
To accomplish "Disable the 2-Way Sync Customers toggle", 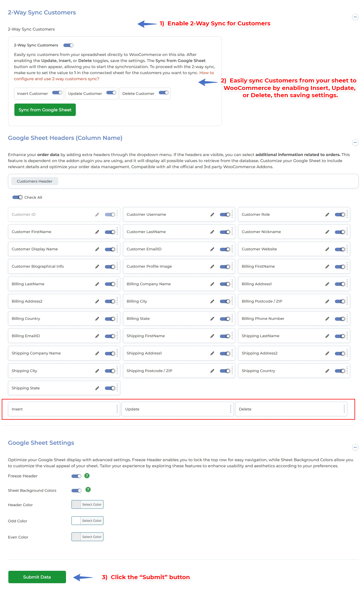I will tap(69, 45).
